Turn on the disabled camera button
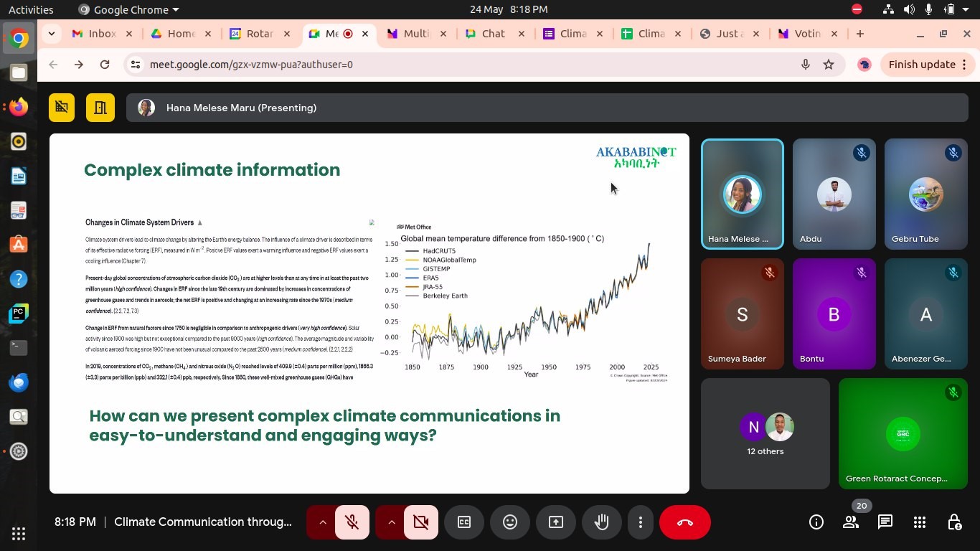The width and height of the screenshot is (980, 551). click(420, 522)
